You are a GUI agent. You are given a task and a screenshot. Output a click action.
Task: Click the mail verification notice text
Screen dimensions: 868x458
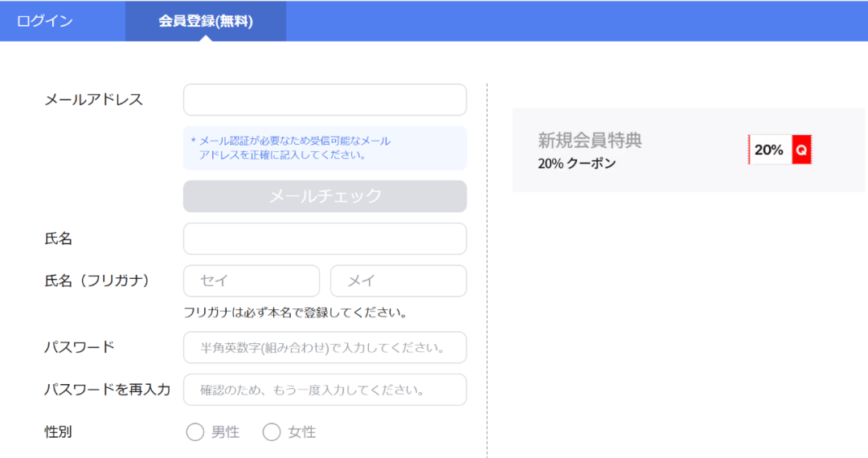click(x=291, y=148)
